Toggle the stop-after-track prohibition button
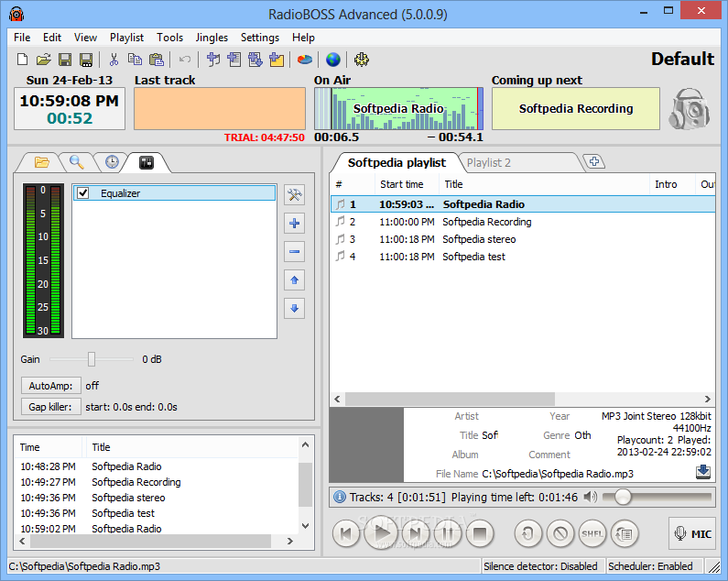This screenshot has height=581, width=728. [x=560, y=533]
